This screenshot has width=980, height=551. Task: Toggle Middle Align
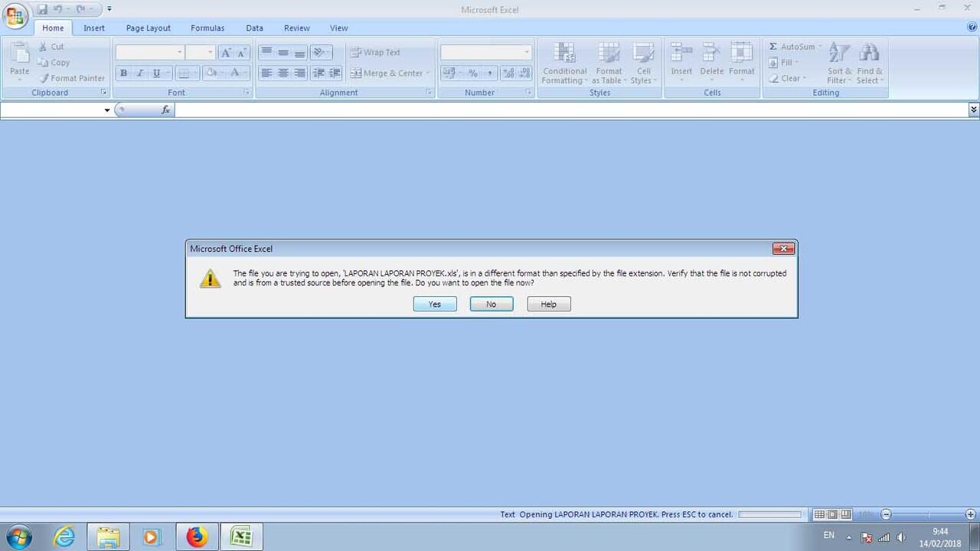pos(283,53)
